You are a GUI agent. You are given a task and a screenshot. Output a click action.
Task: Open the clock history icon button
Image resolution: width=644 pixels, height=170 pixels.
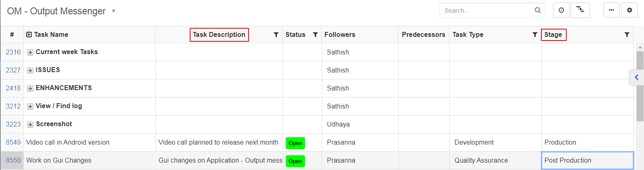(561, 10)
